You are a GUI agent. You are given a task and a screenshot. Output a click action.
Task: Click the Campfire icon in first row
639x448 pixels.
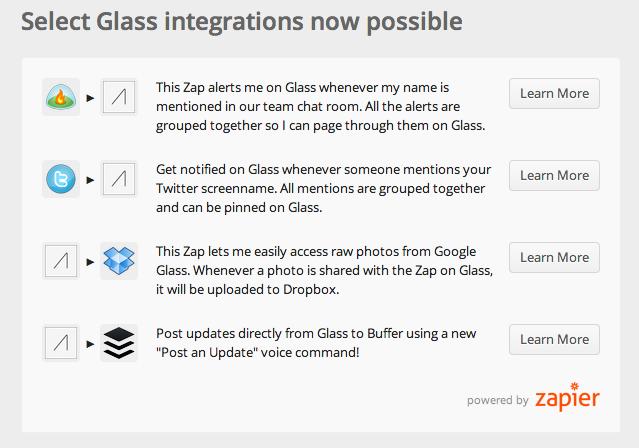pyautogui.click(x=61, y=97)
